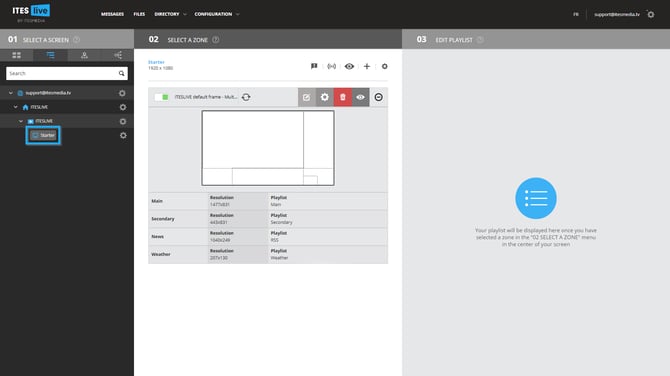The image size is (670, 376).
Task: Open the account settings gear in the header
Action: (x=650, y=14)
